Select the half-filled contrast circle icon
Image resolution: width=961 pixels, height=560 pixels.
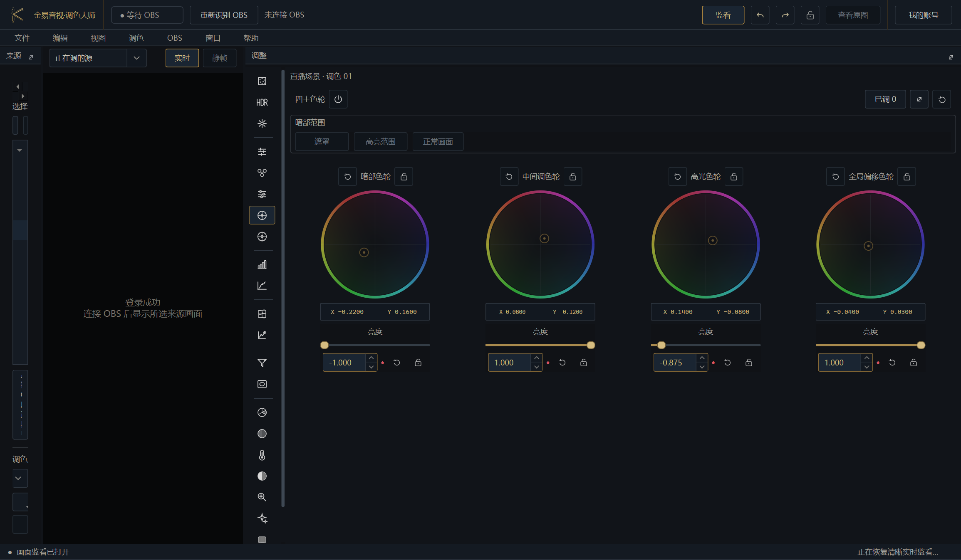(x=262, y=476)
